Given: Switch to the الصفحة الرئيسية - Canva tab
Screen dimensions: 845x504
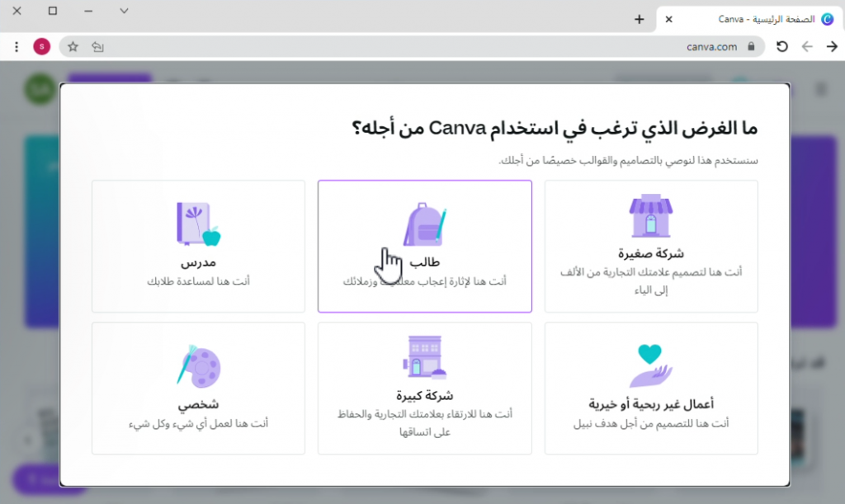Looking at the screenshot, I should [x=759, y=19].
